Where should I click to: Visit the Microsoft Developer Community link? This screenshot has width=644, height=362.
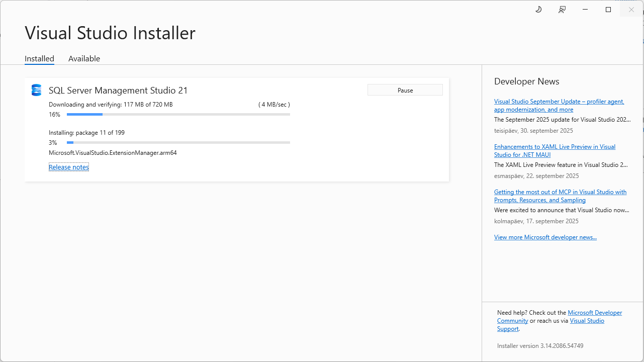point(595,313)
